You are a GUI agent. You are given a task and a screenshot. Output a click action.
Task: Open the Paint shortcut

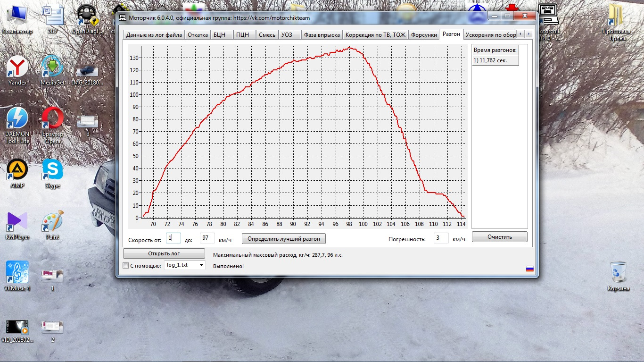click(x=53, y=225)
